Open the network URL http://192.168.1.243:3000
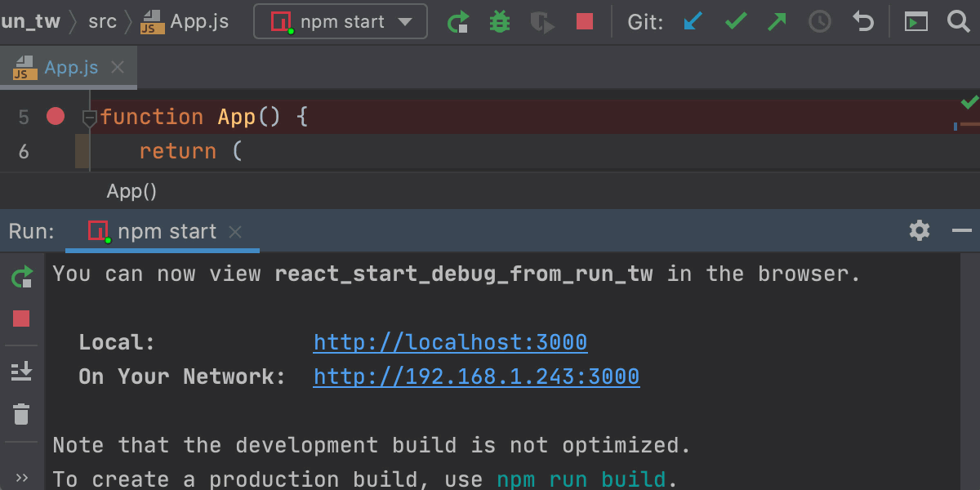Image resolution: width=980 pixels, height=490 pixels. click(476, 376)
